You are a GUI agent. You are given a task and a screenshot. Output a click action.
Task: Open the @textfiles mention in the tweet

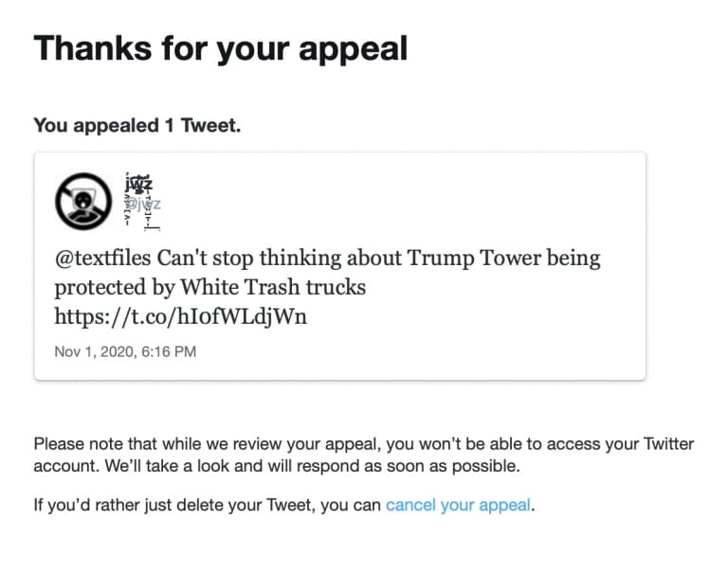(x=102, y=258)
